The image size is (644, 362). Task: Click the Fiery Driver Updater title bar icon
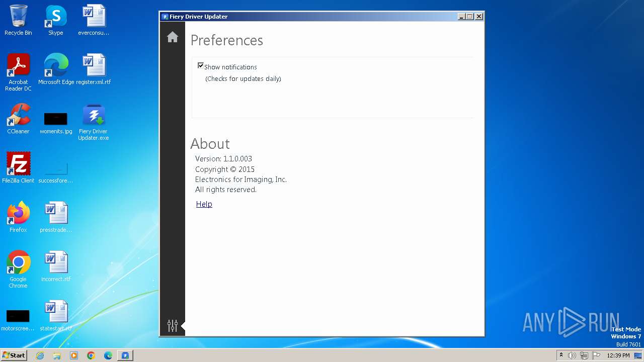pos(165,17)
